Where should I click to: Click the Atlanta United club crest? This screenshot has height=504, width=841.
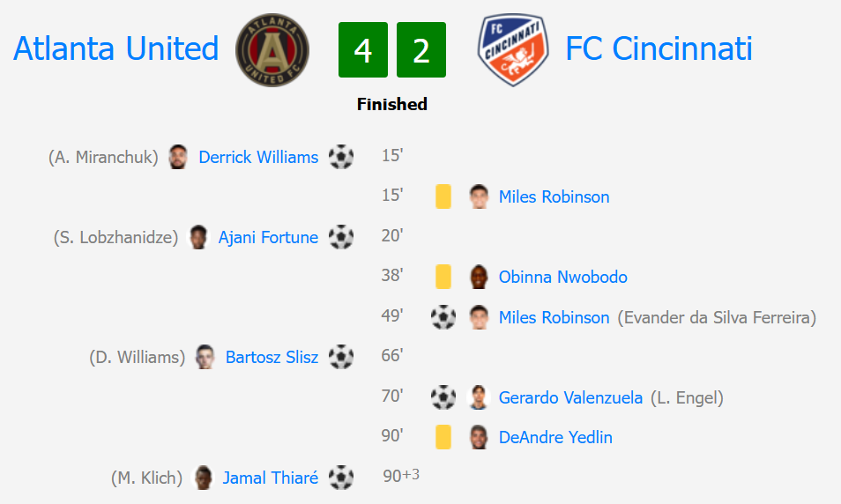272,50
